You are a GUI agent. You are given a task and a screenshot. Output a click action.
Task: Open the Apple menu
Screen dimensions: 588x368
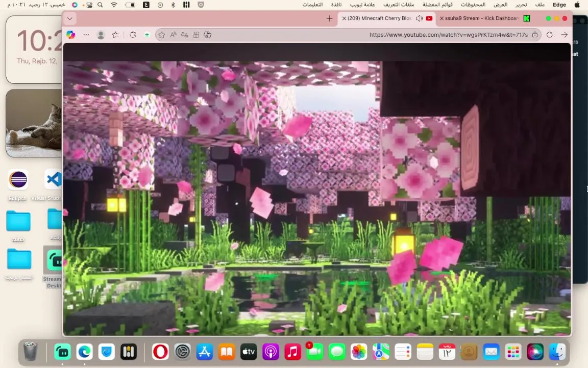577,5
